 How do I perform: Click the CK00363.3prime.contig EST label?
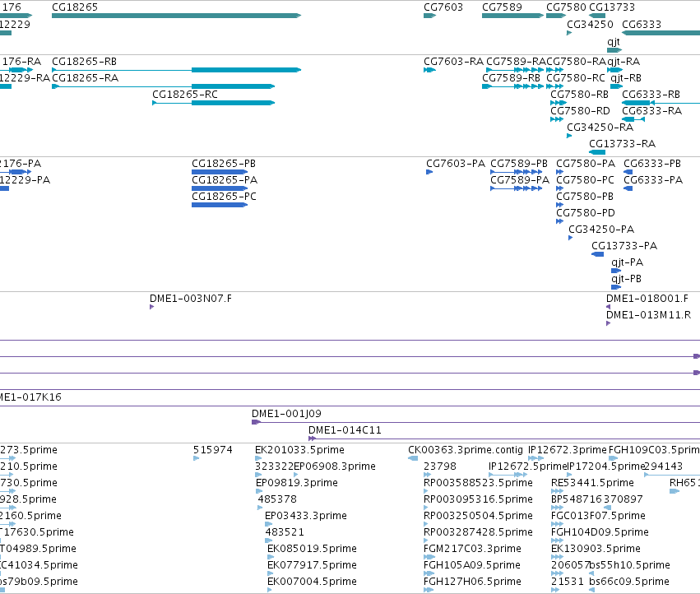click(466, 450)
